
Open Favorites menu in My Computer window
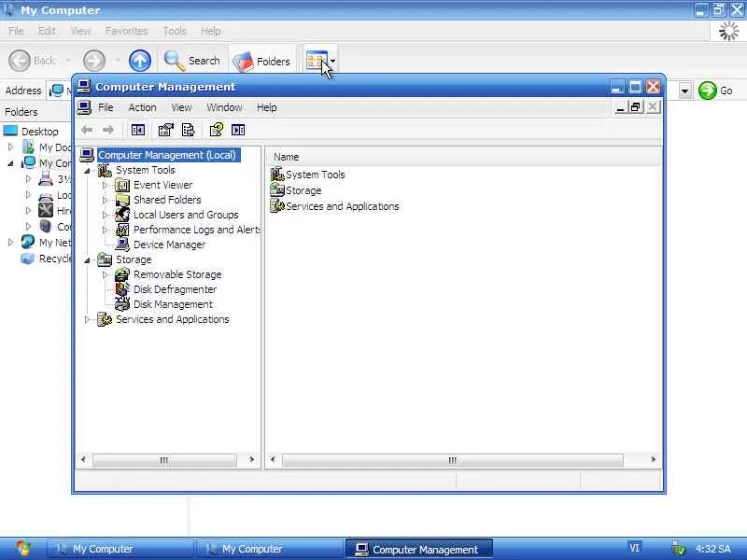coord(126,31)
